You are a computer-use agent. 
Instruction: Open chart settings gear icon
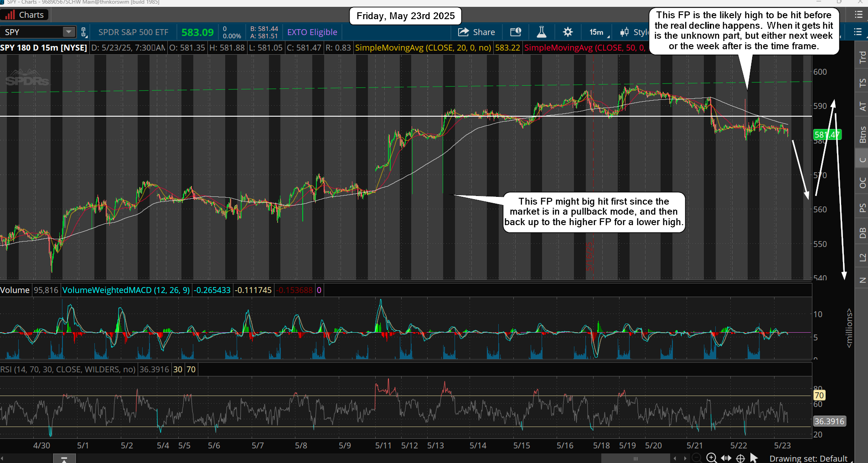[x=568, y=32]
